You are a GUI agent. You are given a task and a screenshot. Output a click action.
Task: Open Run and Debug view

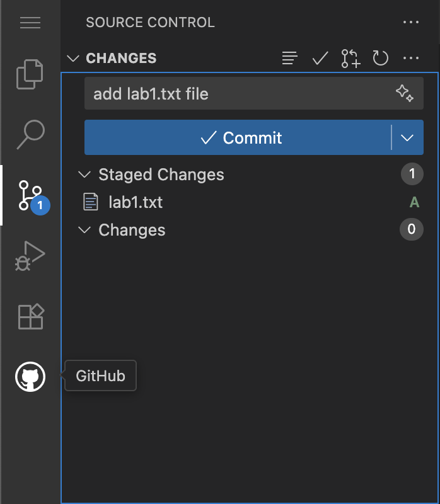point(30,256)
